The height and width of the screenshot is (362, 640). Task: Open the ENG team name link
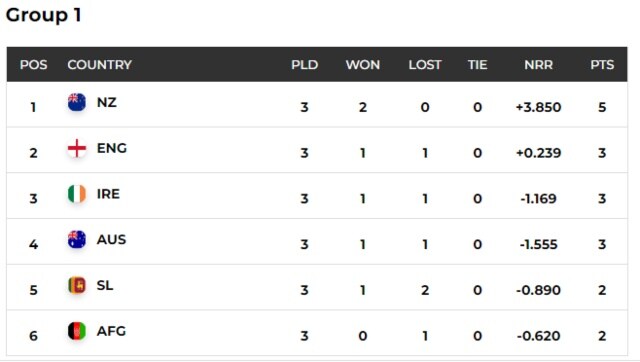[112, 148]
